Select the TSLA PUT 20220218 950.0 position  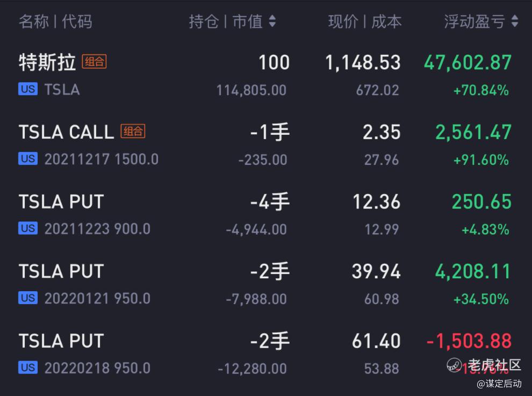[266, 354]
